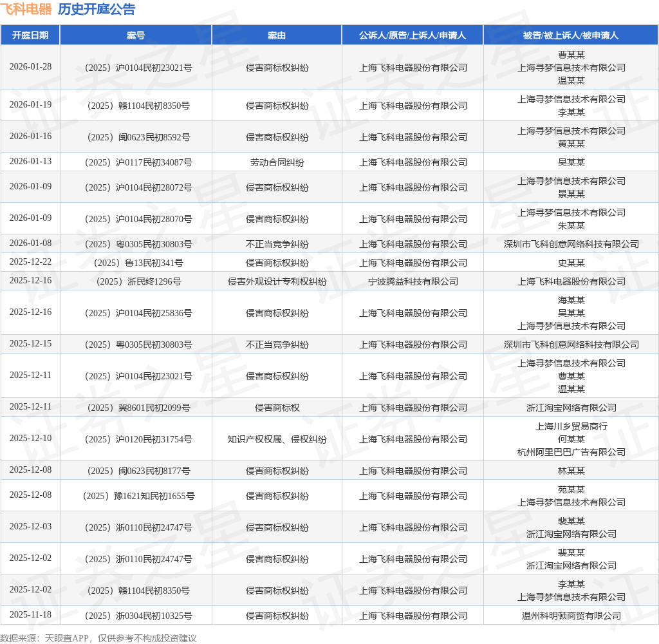Select the date 2025-12-15
This screenshot has width=659, height=644.
pos(31,344)
